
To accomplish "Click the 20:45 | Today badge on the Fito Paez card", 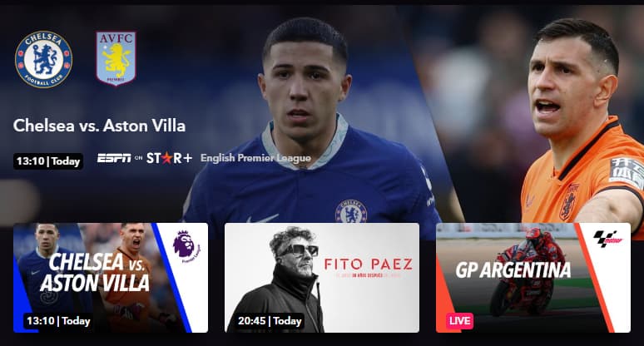I will click(x=270, y=320).
